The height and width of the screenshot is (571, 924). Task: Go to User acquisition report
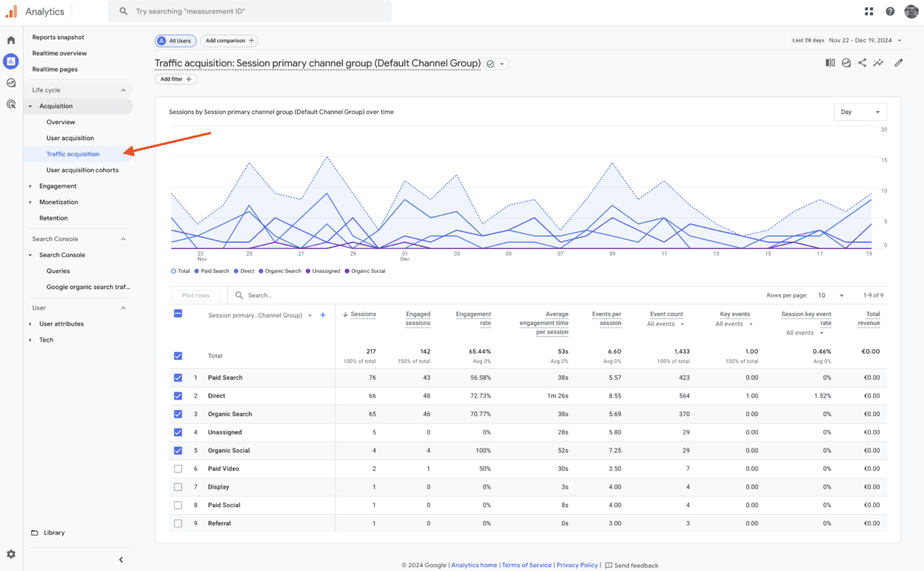click(x=70, y=138)
